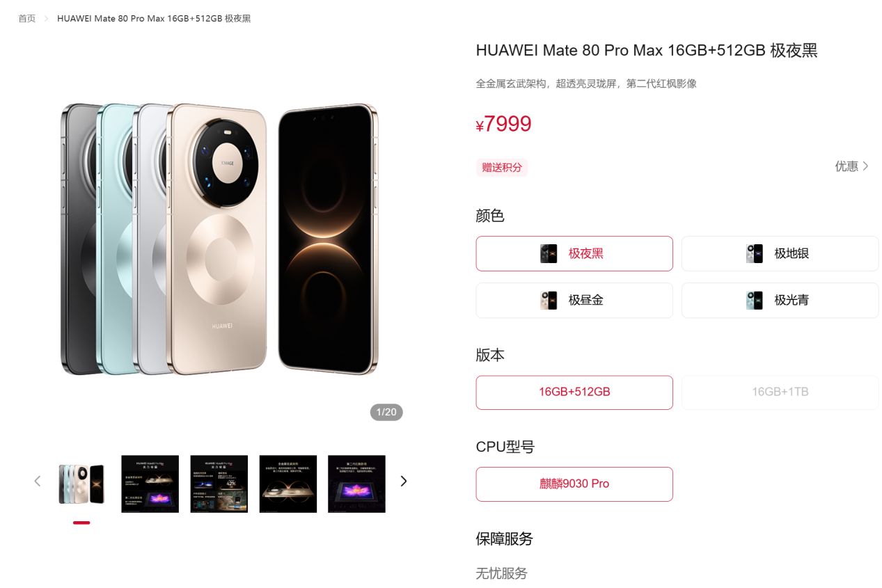The image size is (882, 588).
Task: Go to 首页 breadcrumb link
Action: (27, 19)
